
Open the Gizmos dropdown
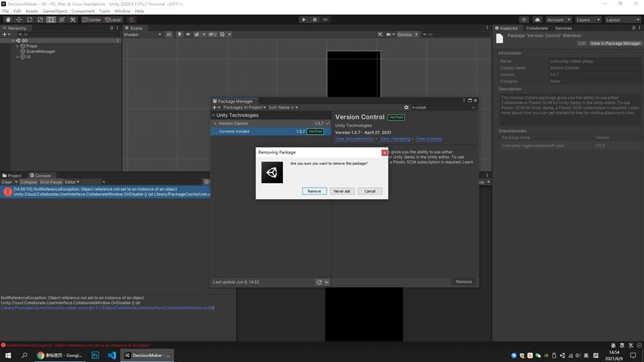(x=407, y=34)
